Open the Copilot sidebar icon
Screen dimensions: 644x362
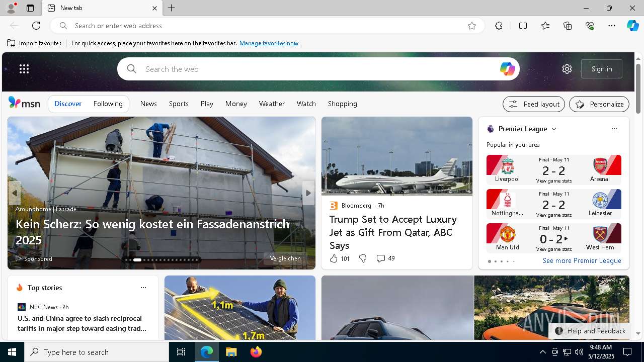point(633,26)
